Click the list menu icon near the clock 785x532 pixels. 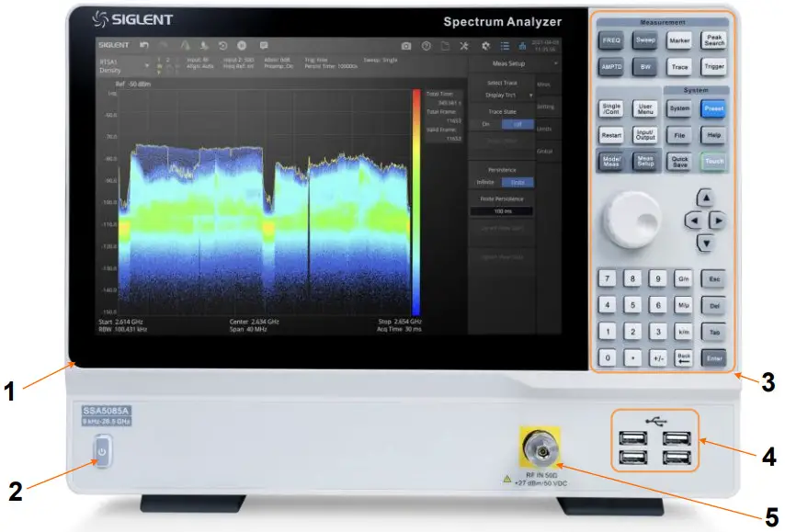506,46
